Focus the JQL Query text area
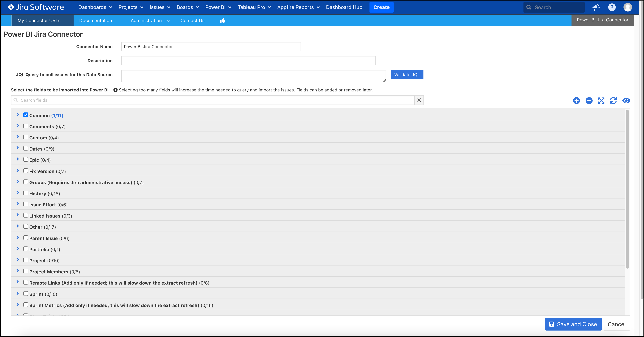644x337 pixels. [x=253, y=76]
